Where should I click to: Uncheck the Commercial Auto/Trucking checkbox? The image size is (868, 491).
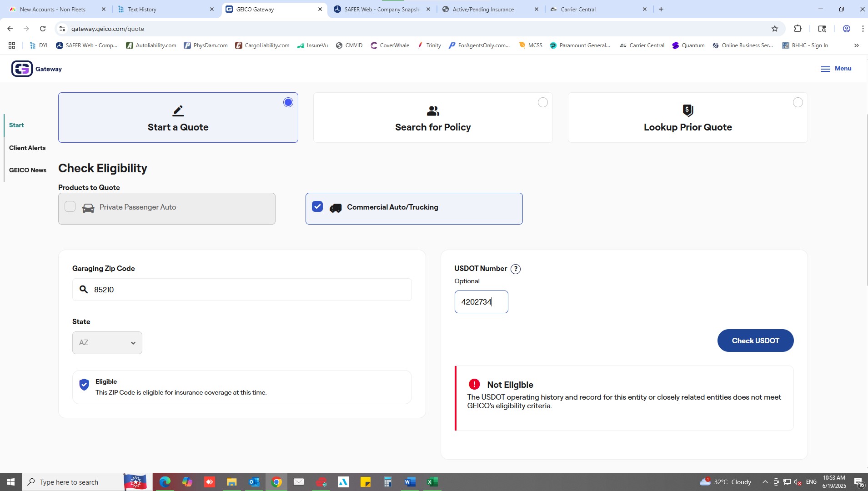(x=317, y=207)
